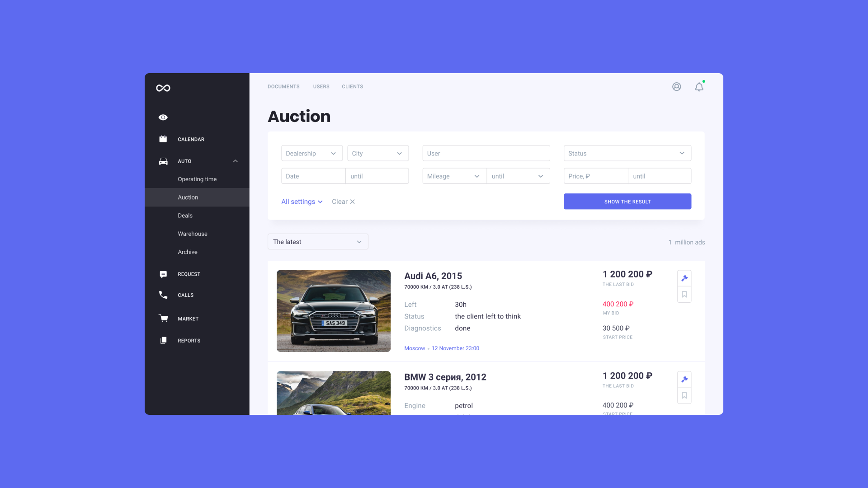Click Clear to reset filters
The image size is (868, 488).
click(344, 202)
